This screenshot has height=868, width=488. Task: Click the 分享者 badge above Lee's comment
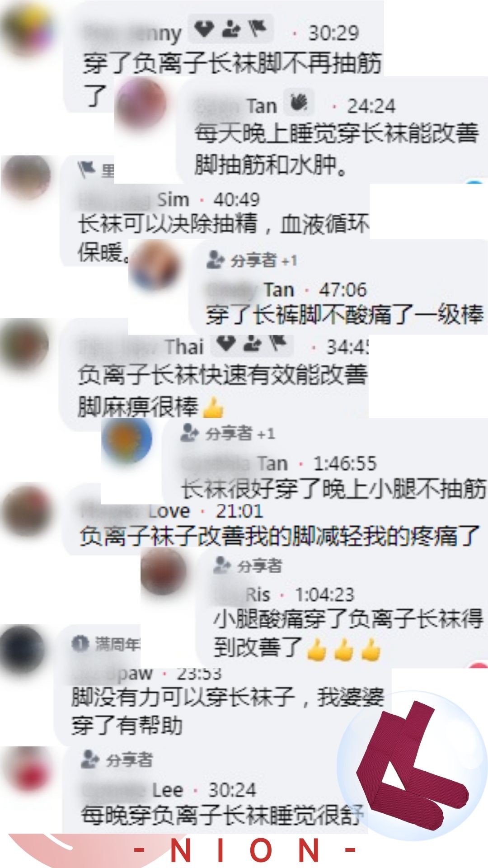click(117, 760)
